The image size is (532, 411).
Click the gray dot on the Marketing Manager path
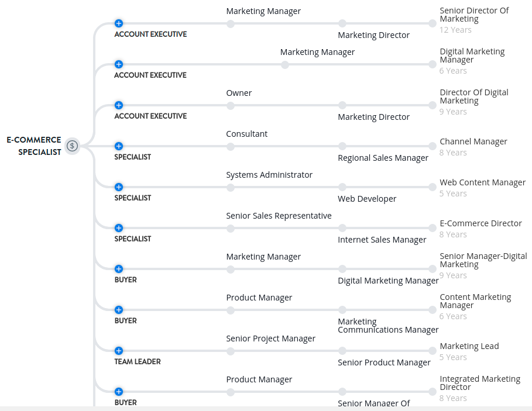(x=230, y=24)
